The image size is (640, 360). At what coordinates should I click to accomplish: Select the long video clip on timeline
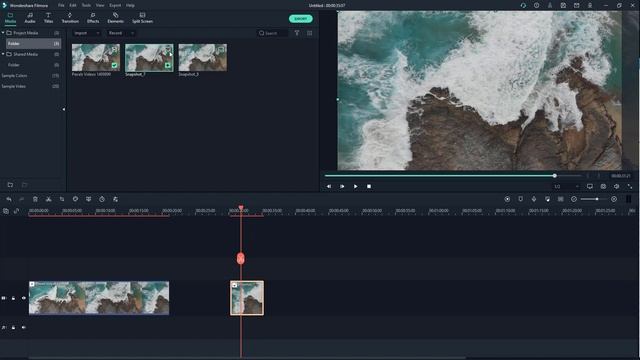pos(99,298)
